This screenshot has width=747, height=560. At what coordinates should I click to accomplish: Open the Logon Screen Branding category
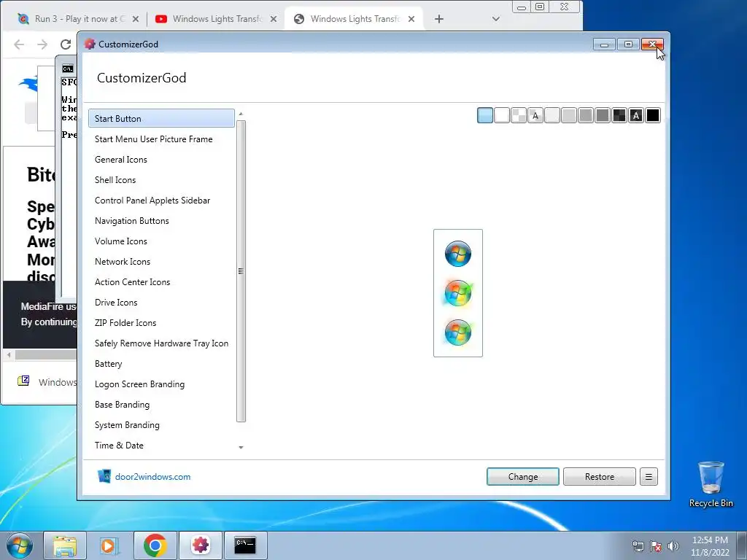point(161,384)
